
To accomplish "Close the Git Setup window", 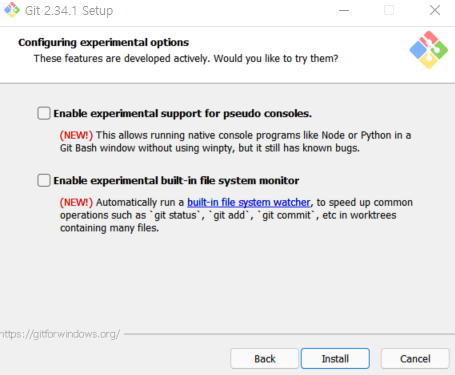I will point(435,10).
